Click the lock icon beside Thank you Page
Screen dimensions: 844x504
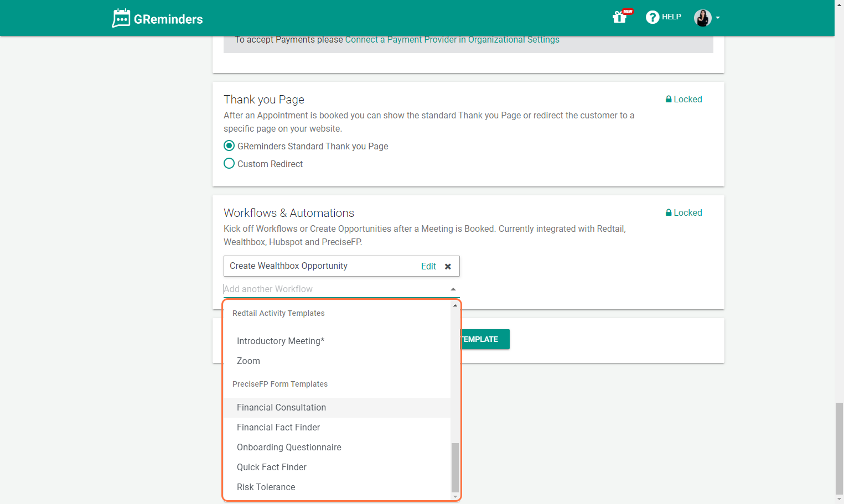click(x=669, y=98)
